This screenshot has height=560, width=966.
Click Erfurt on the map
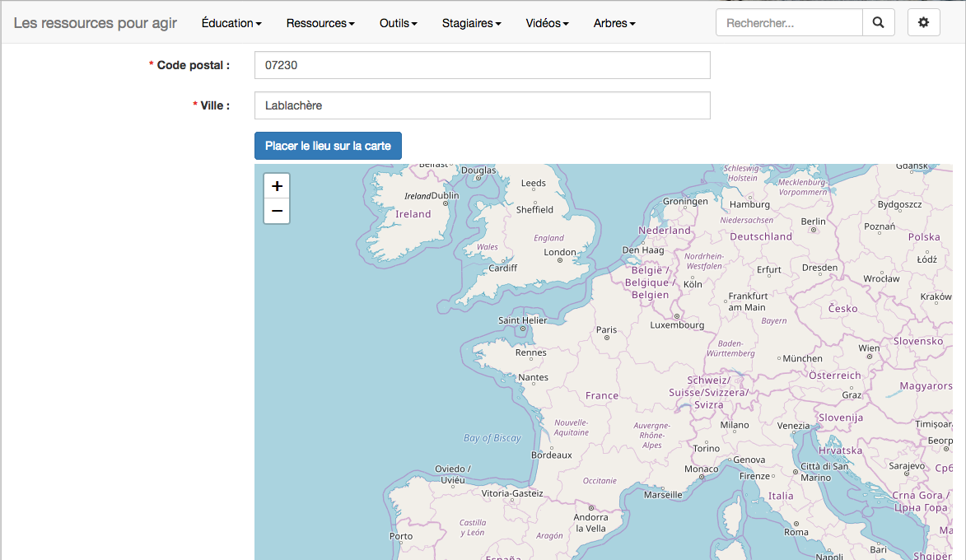[x=769, y=270]
